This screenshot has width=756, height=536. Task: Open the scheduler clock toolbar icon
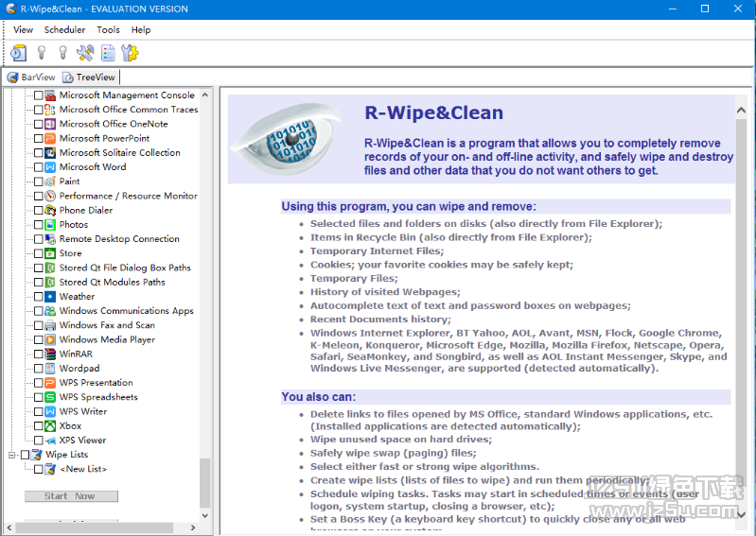18,53
